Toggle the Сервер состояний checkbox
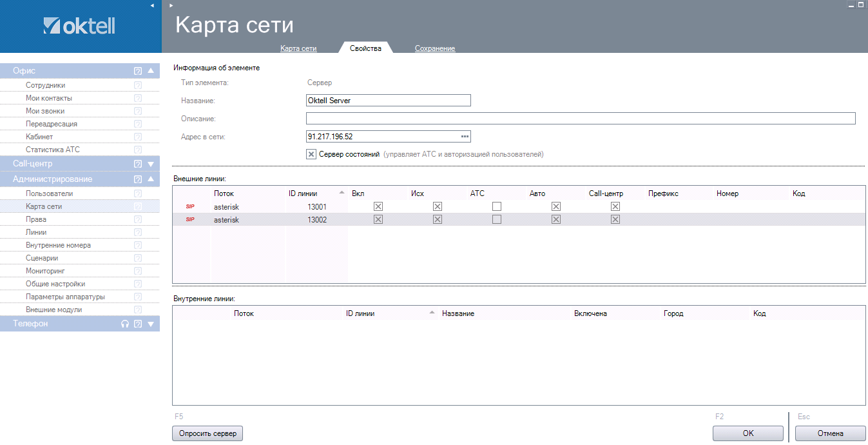This screenshot has height=445, width=868. [311, 154]
